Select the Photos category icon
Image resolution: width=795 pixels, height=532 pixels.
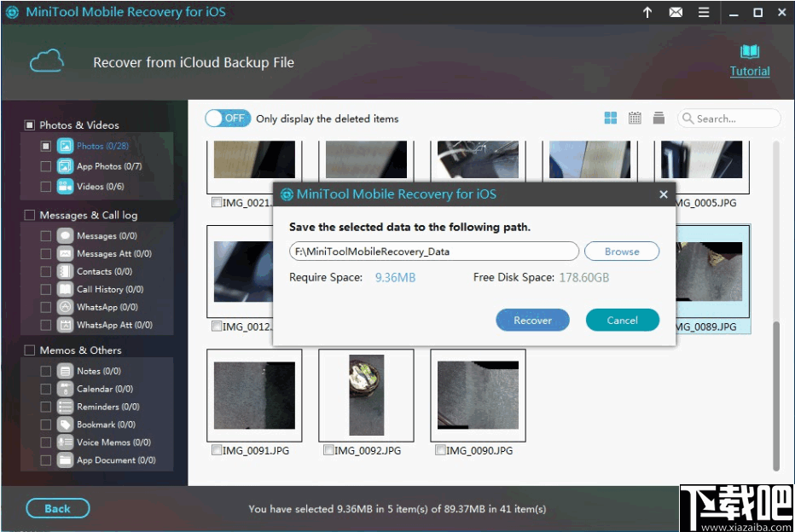tap(65, 146)
